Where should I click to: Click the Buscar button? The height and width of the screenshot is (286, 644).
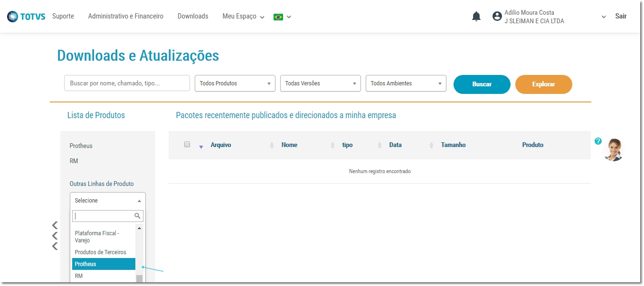click(482, 84)
